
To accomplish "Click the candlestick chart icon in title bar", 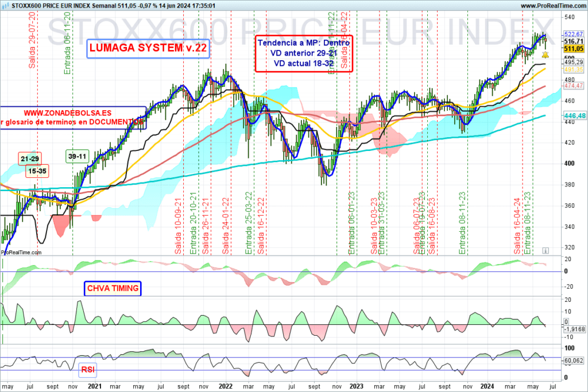I will [x=5, y=6].
